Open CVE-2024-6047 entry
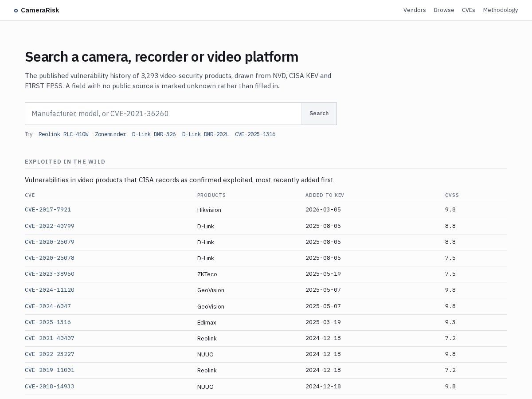Viewport: 532px width, 399px height. click(x=48, y=306)
